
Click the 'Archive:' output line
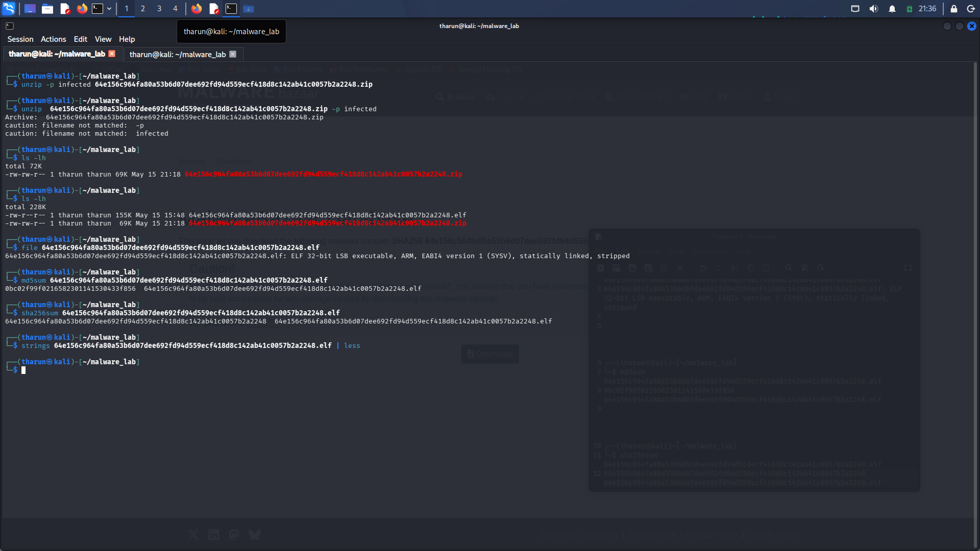[x=164, y=117]
